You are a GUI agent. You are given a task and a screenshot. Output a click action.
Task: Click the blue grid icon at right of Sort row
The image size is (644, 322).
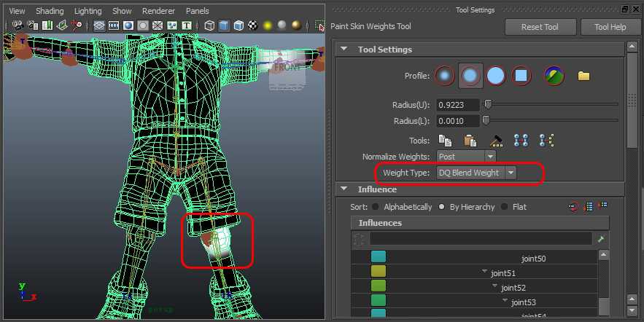click(x=602, y=205)
